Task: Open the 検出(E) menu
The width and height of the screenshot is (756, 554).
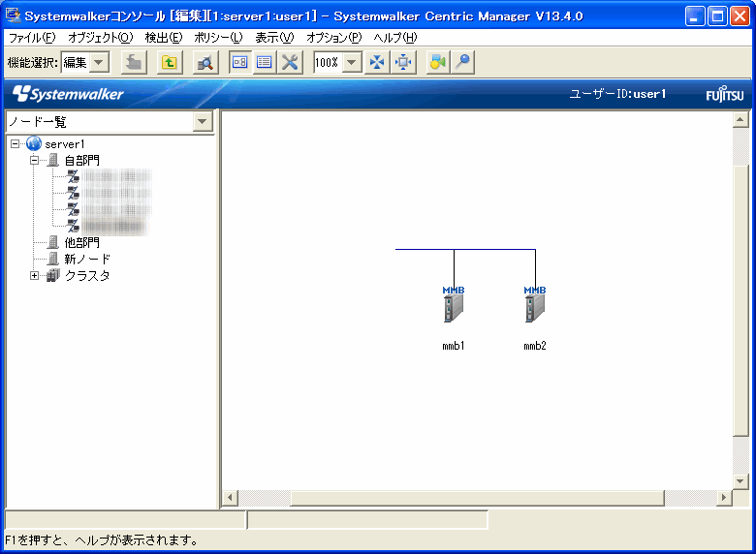Action: coord(164,37)
